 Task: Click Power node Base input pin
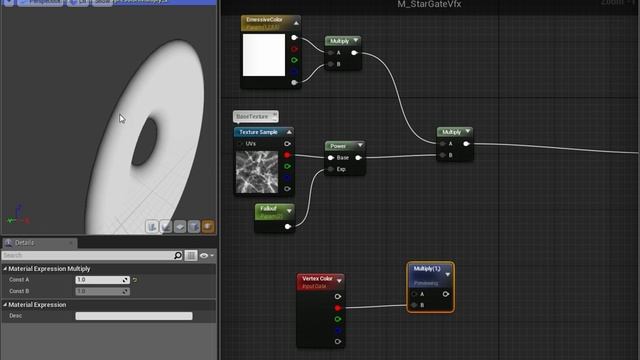(331, 158)
